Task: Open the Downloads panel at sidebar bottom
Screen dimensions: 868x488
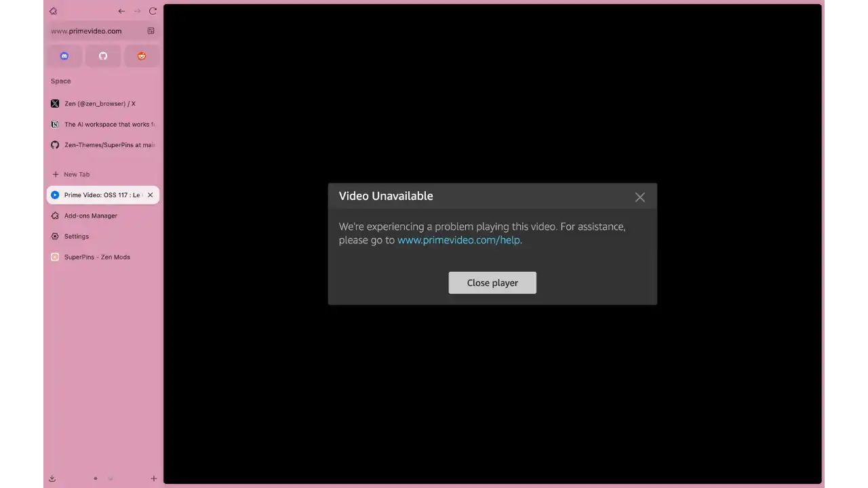Action: point(52,478)
